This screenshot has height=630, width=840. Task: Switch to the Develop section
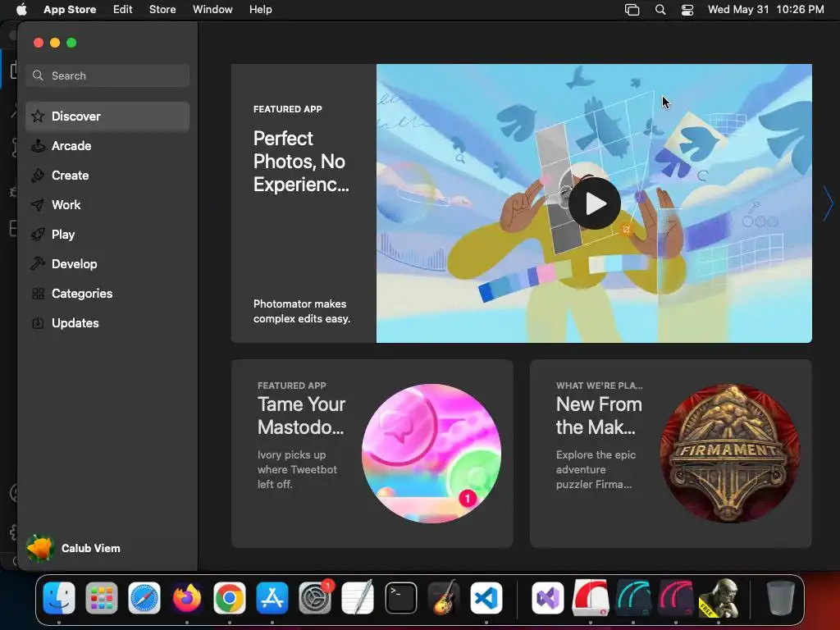(107, 263)
